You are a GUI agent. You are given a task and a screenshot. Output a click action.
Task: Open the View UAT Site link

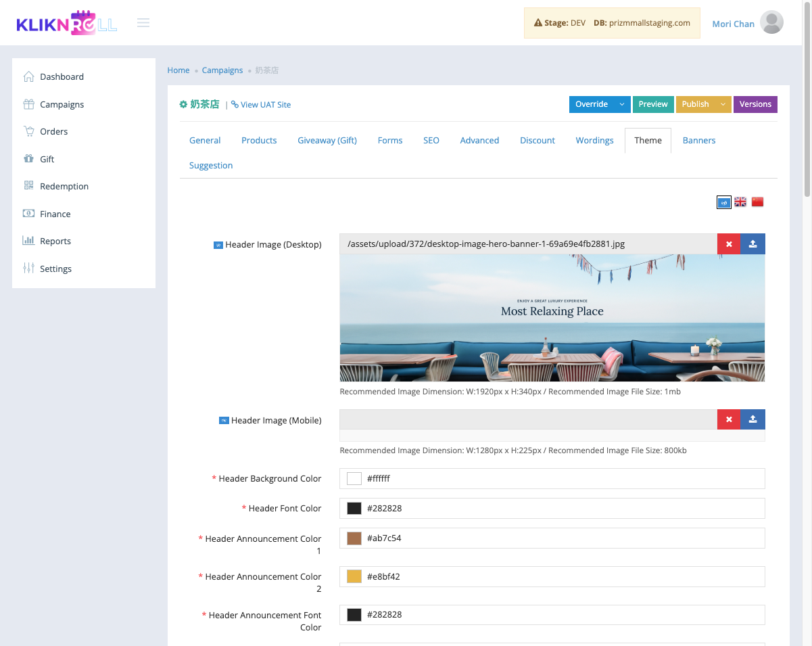pyautogui.click(x=261, y=105)
